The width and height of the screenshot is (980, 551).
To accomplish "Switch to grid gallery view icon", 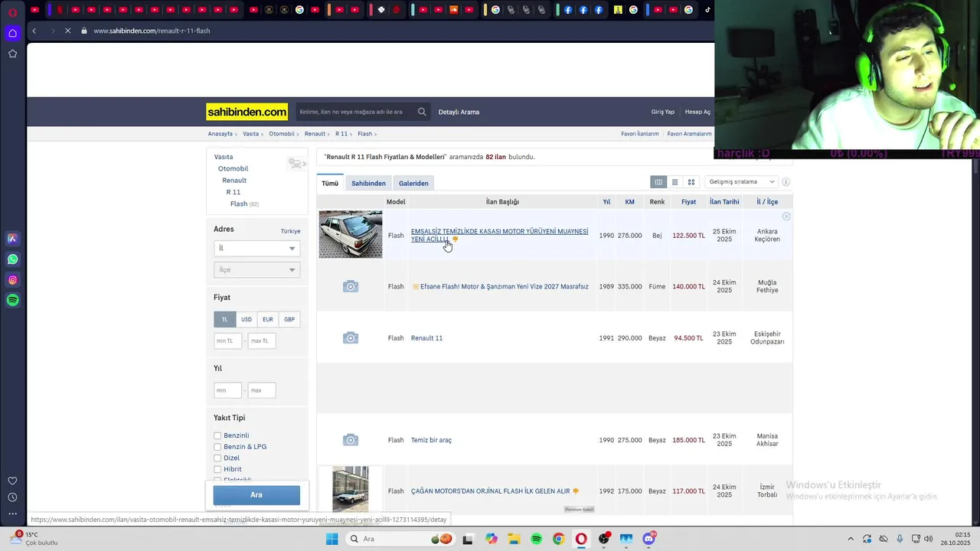I will point(691,182).
